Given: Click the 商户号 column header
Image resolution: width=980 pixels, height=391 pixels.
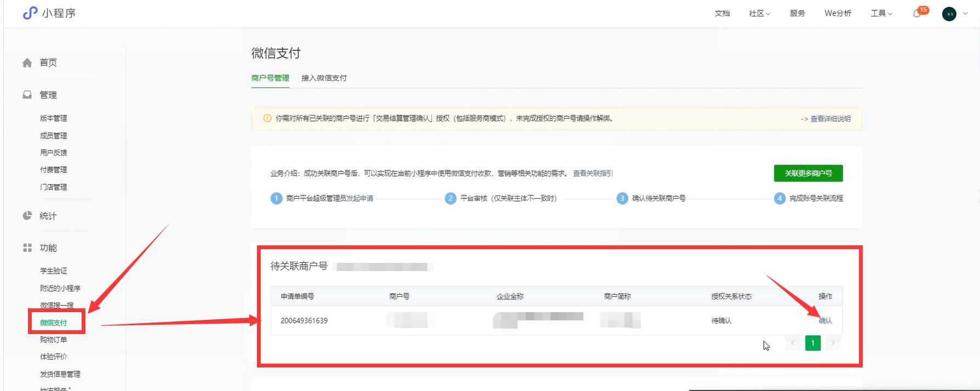Looking at the screenshot, I should pos(399,296).
